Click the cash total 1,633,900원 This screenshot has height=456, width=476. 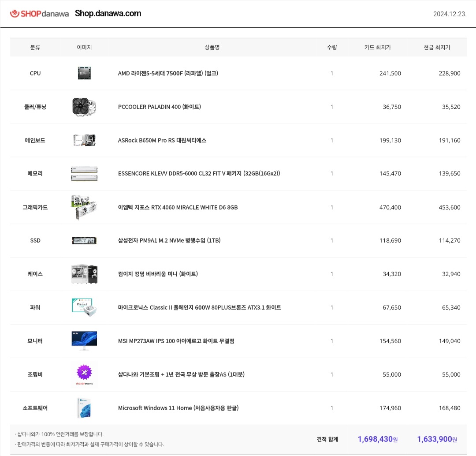(437, 439)
